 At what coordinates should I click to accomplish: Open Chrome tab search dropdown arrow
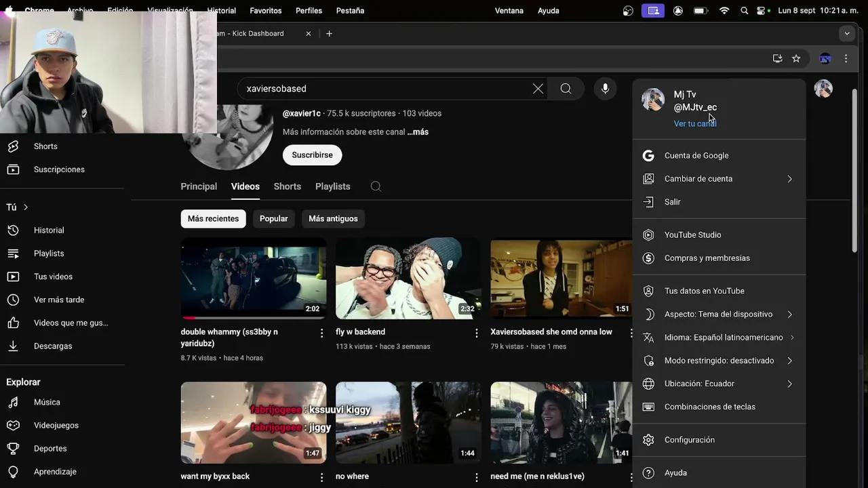pos(846,33)
